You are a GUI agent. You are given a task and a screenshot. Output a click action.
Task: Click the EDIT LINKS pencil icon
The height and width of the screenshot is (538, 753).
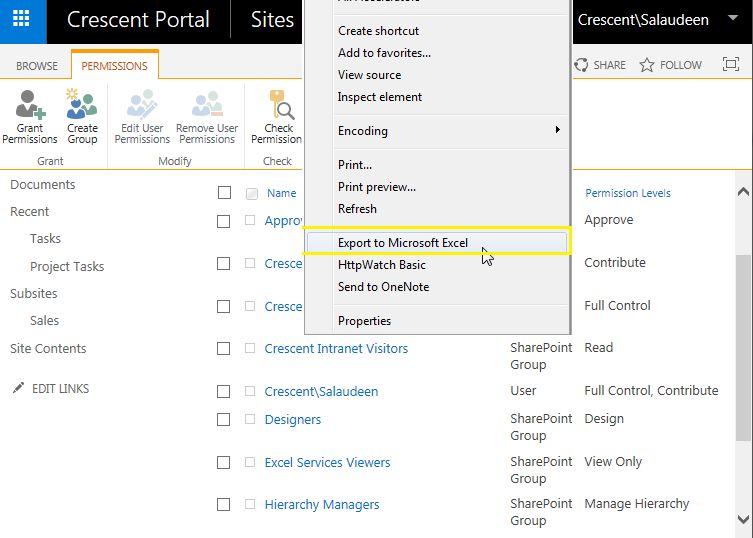(x=18, y=388)
